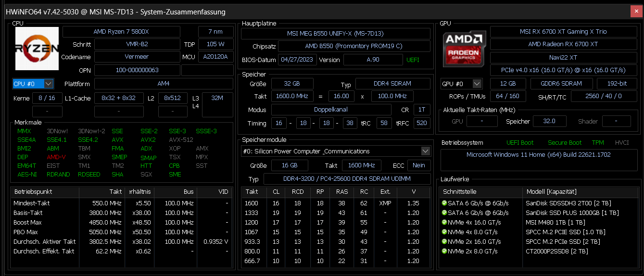Click the AMD B550 chipset field
Image resolution: width=644 pixels, height=276 pixels.
pos(354,46)
